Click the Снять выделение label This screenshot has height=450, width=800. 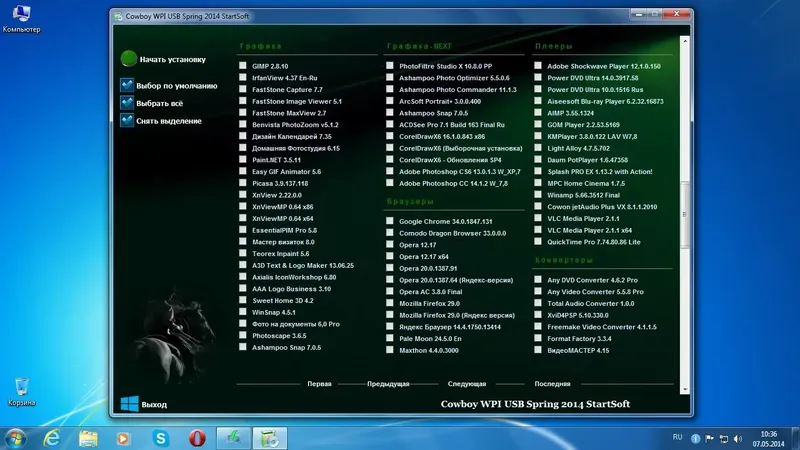pyautogui.click(x=169, y=121)
